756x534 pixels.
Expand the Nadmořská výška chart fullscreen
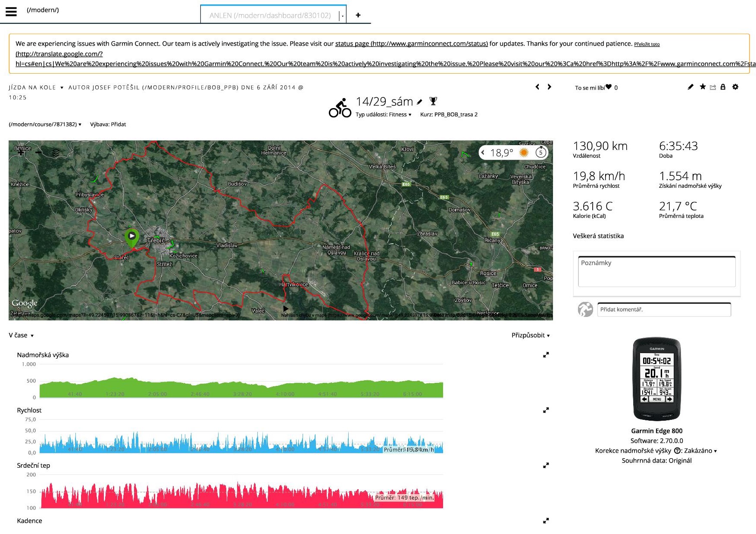[546, 355]
